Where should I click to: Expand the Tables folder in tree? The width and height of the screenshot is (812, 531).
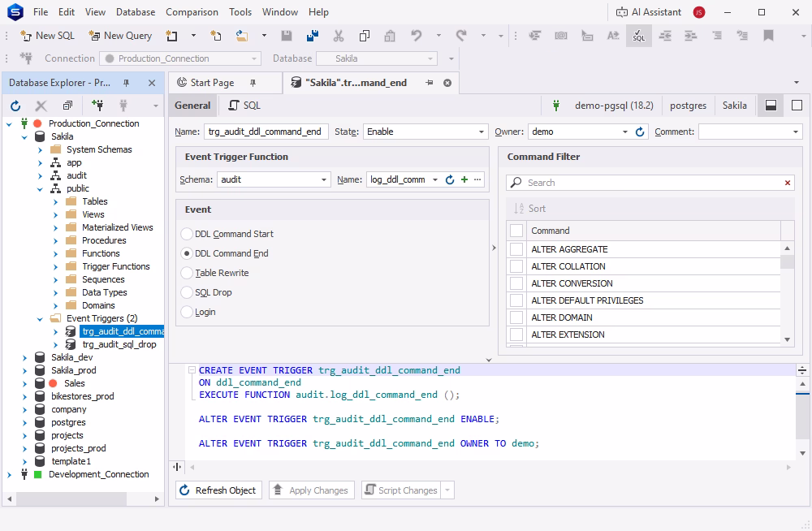point(55,201)
